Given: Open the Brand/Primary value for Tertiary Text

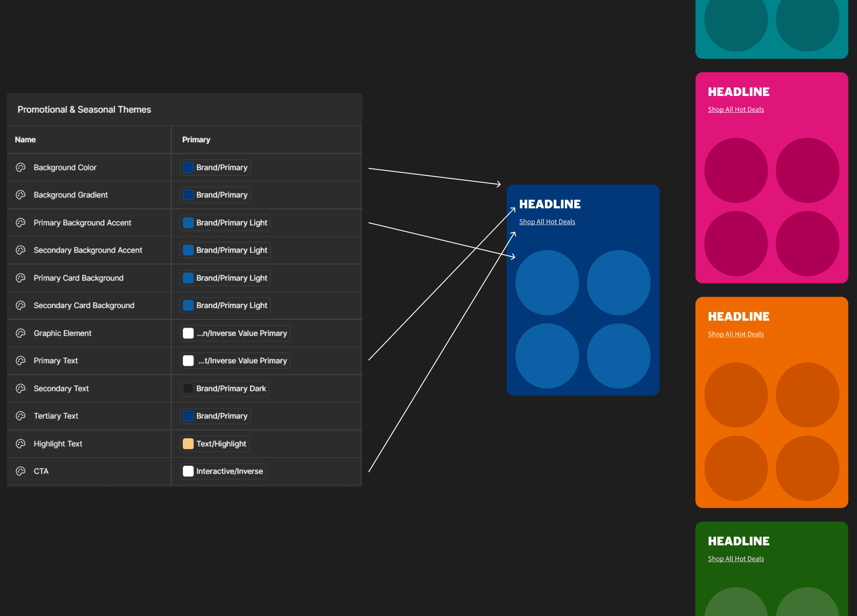Looking at the screenshot, I should [215, 416].
